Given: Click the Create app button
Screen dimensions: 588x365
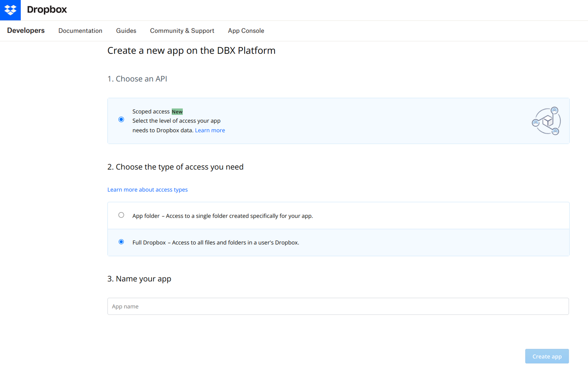Looking at the screenshot, I should tap(547, 356).
